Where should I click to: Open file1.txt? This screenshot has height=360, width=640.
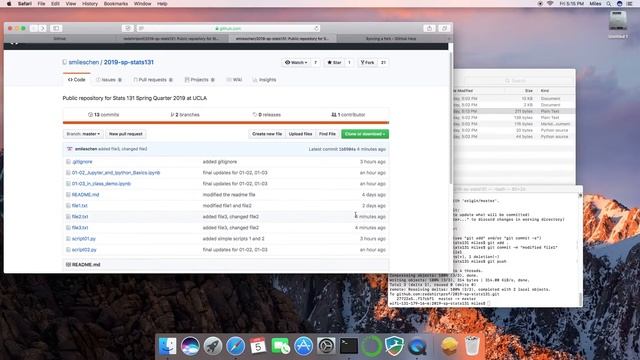[80, 206]
